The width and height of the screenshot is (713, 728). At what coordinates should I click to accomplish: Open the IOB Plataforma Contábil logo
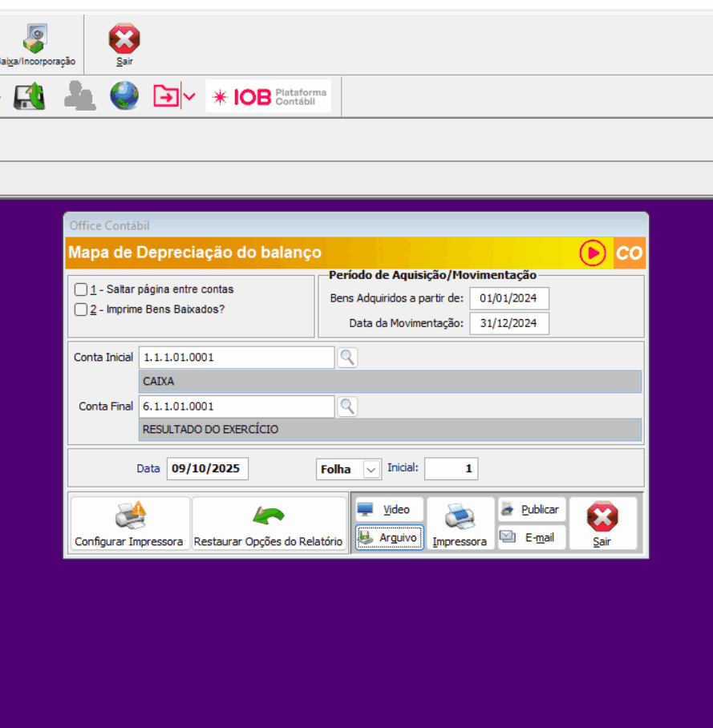tap(269, 97)
